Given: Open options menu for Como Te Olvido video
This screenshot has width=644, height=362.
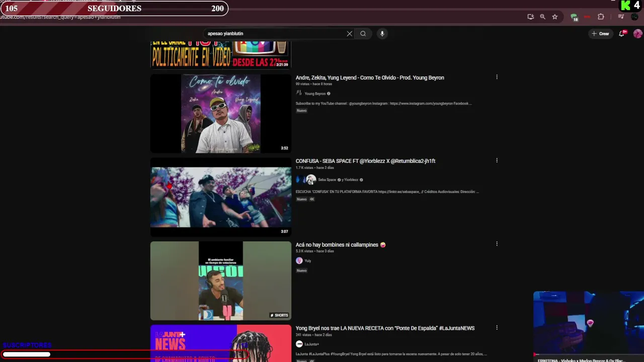Looking at the screenshot, I should (x=497, y=77).
